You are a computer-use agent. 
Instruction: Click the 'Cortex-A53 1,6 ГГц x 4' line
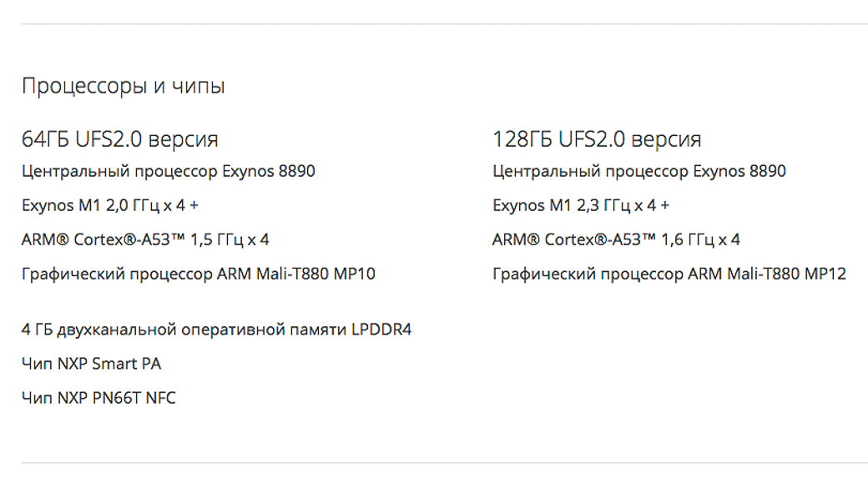[616, 240]
